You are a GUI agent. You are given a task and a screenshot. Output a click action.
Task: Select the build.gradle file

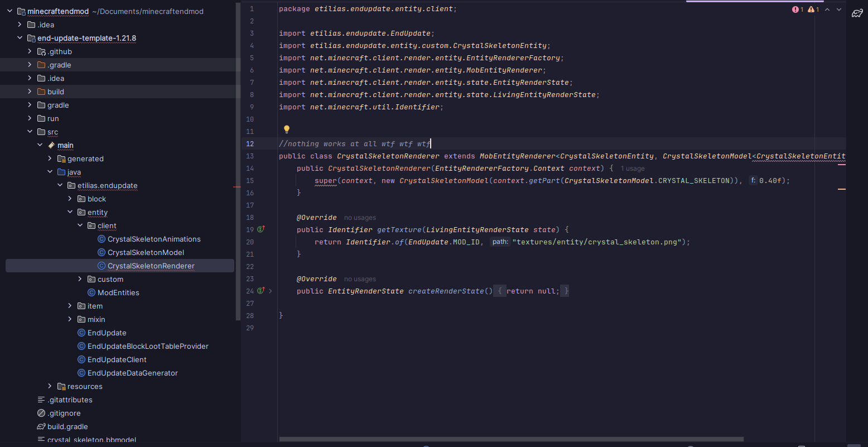tap(67, 426)
